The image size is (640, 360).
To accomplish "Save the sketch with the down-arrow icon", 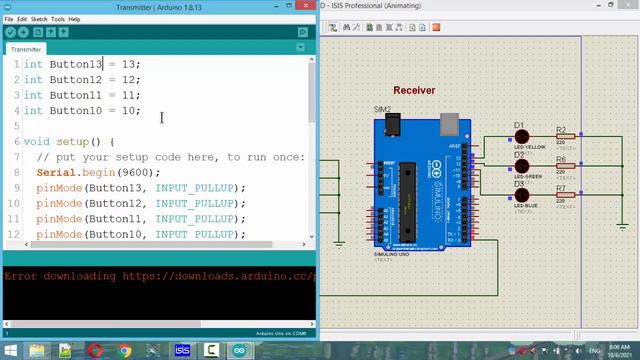I will 63,32.
